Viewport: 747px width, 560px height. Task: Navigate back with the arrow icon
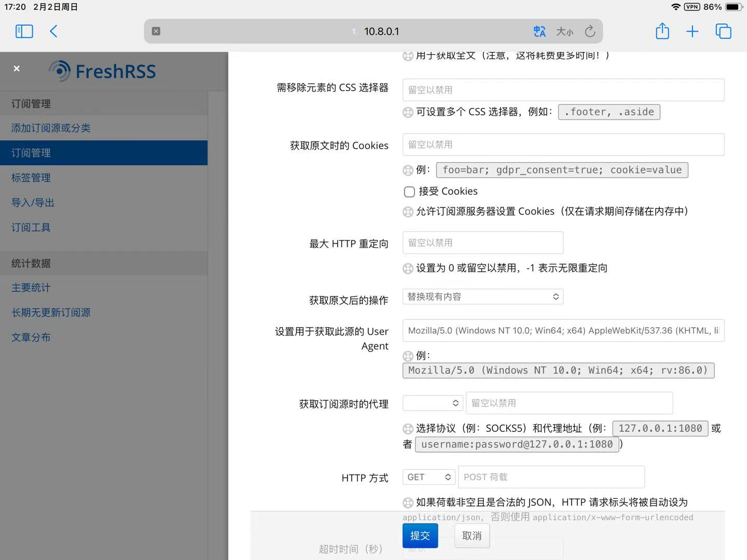click(53, 31)
